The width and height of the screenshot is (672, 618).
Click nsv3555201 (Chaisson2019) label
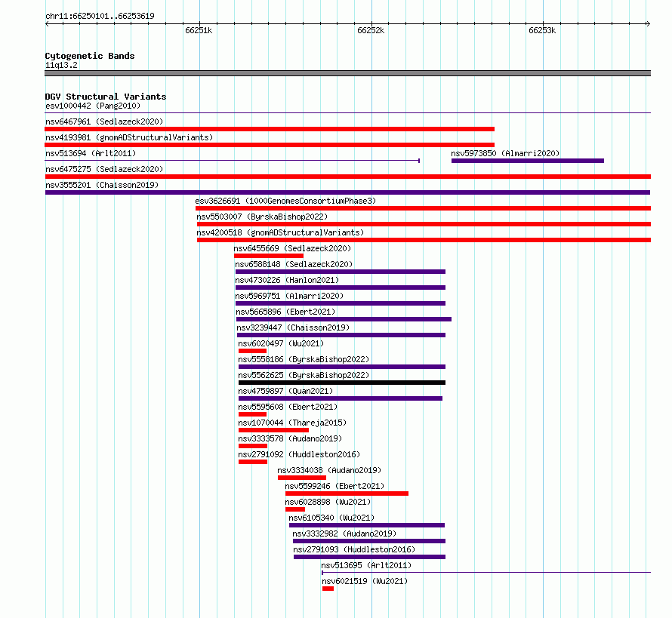(102, 185)
